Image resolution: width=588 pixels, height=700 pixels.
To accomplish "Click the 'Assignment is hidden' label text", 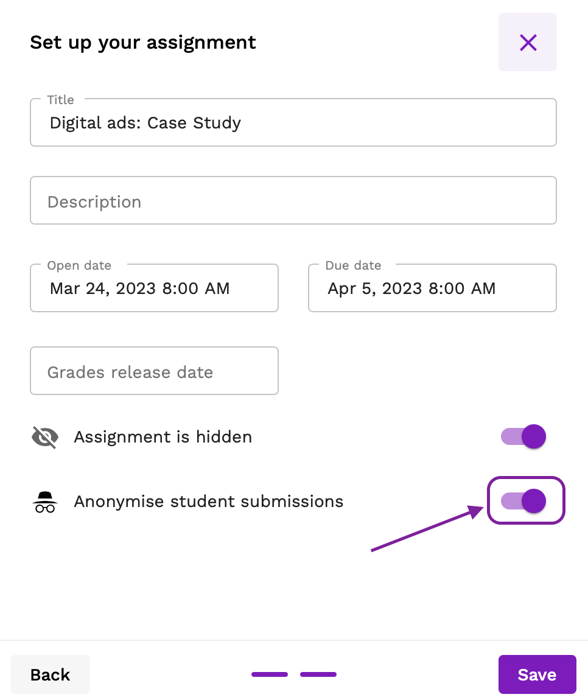I will (163, 437).
